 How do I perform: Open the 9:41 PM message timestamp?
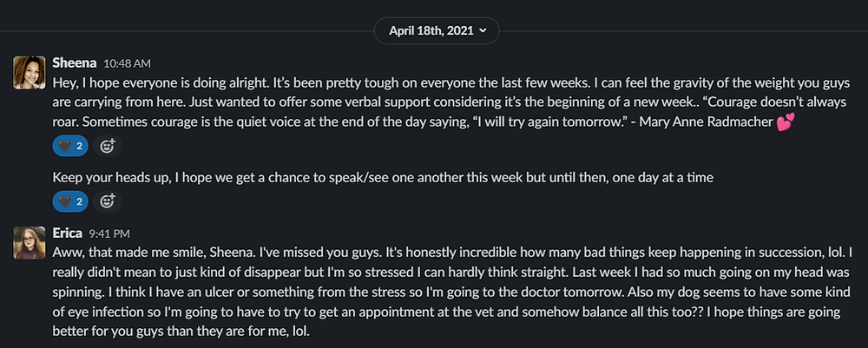(x=109, y=234)
